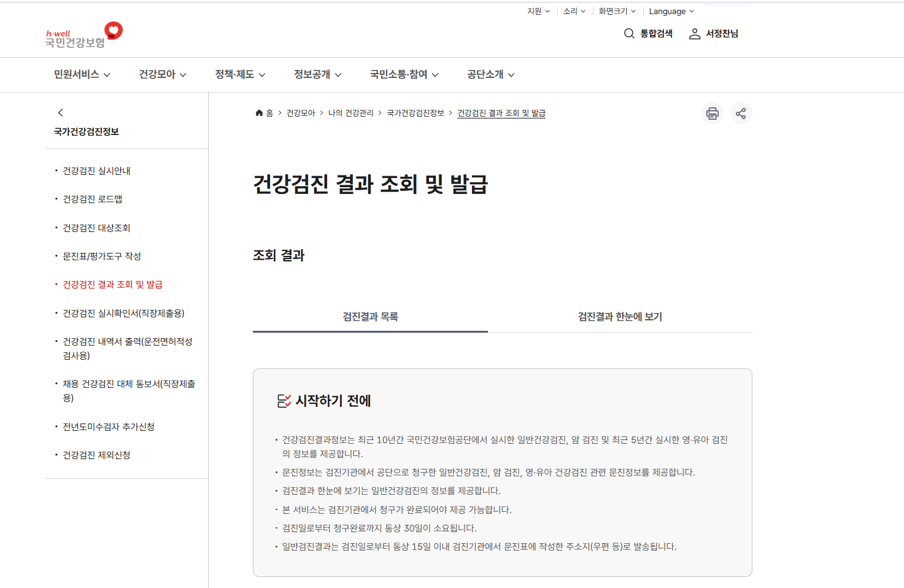Click the 서정찬님 user name

click(722, 34)
